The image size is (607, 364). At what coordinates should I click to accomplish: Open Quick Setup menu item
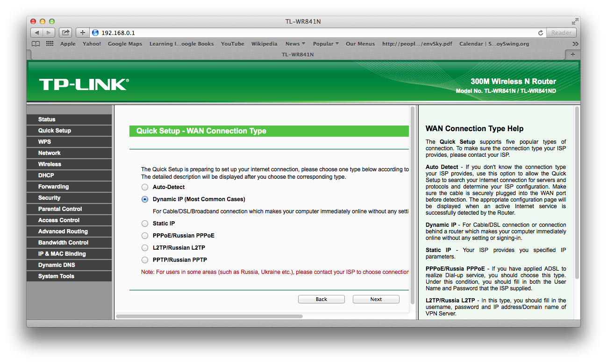[69, 131]
